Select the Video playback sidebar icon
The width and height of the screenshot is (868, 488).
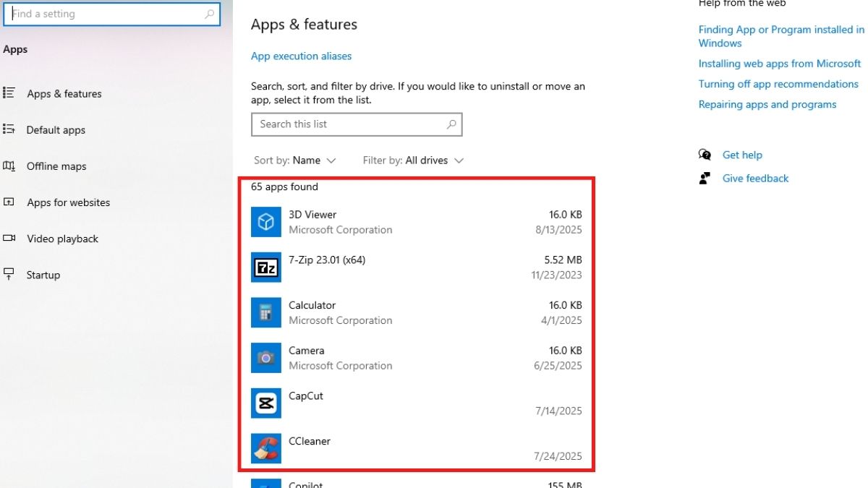[x=9, y=238]
